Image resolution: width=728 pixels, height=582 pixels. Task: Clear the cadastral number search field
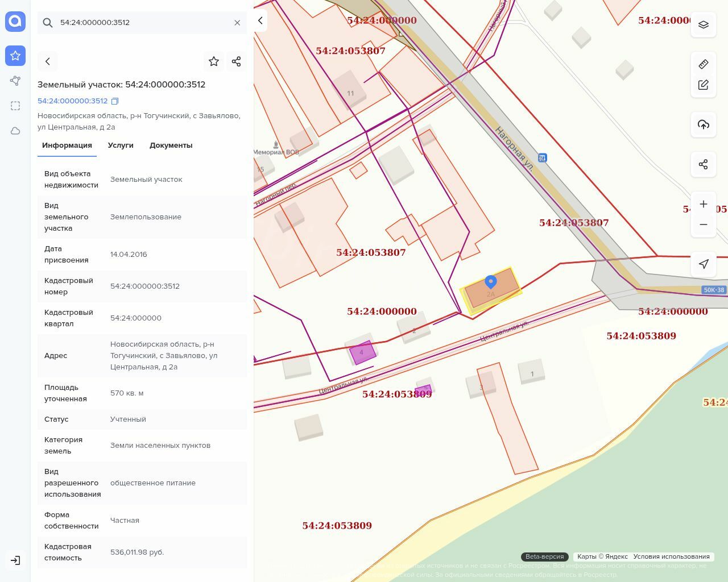pos(237,23)
